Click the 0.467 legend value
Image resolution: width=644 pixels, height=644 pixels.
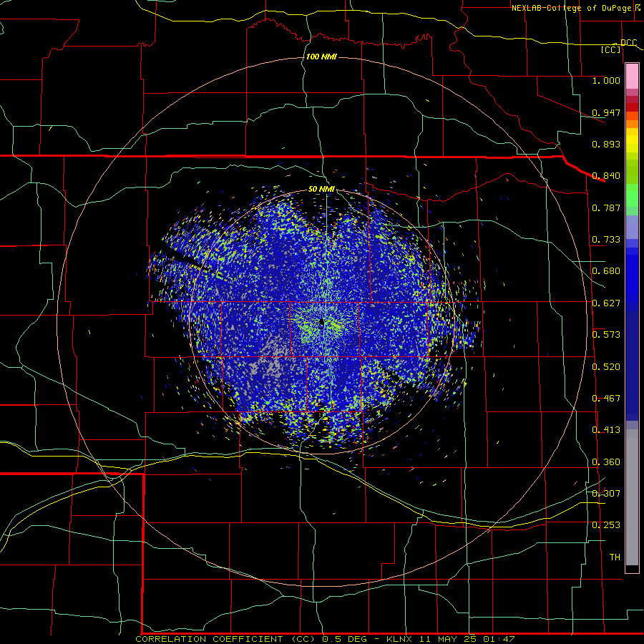click(x=606, y=399)
